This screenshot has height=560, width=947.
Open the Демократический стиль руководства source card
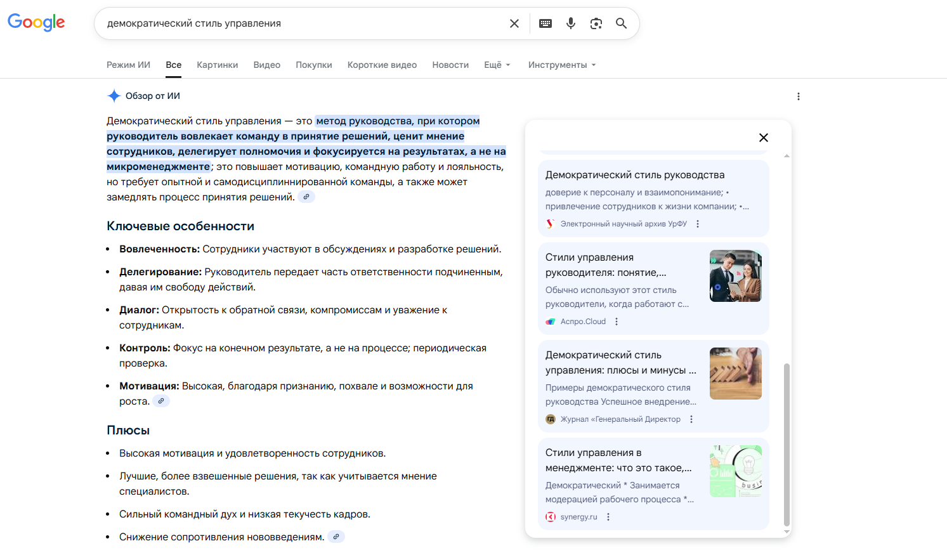tap(634, 175)
